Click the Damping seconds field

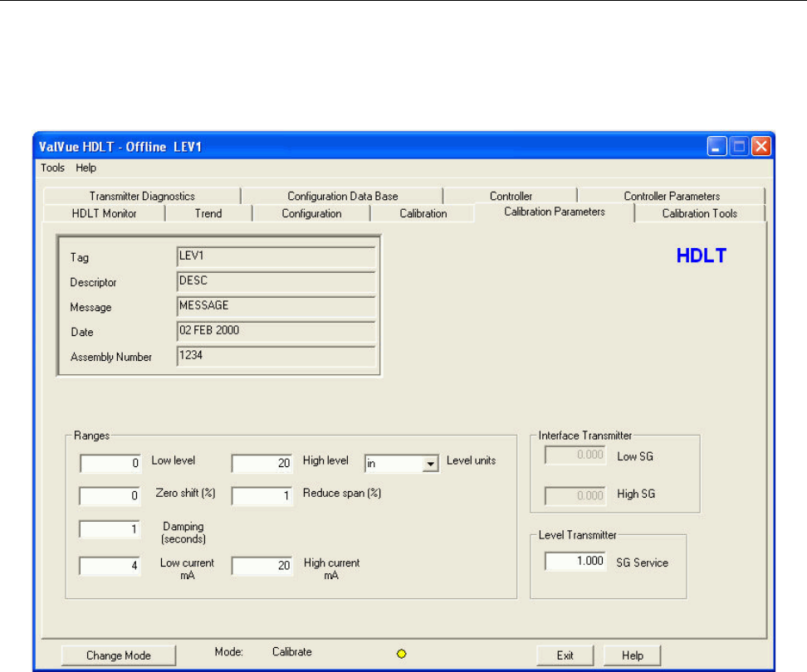(x=110, y=528)
